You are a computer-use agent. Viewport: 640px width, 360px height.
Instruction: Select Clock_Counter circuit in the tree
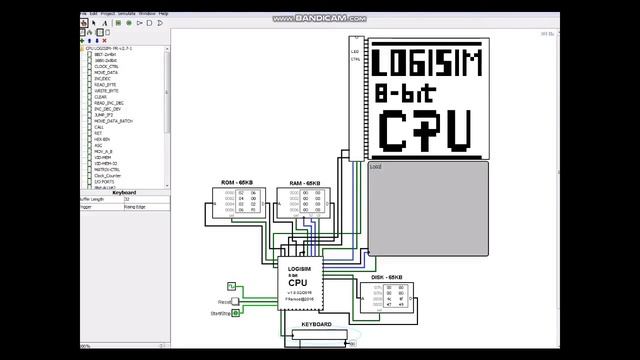click(x=108, y=176)
